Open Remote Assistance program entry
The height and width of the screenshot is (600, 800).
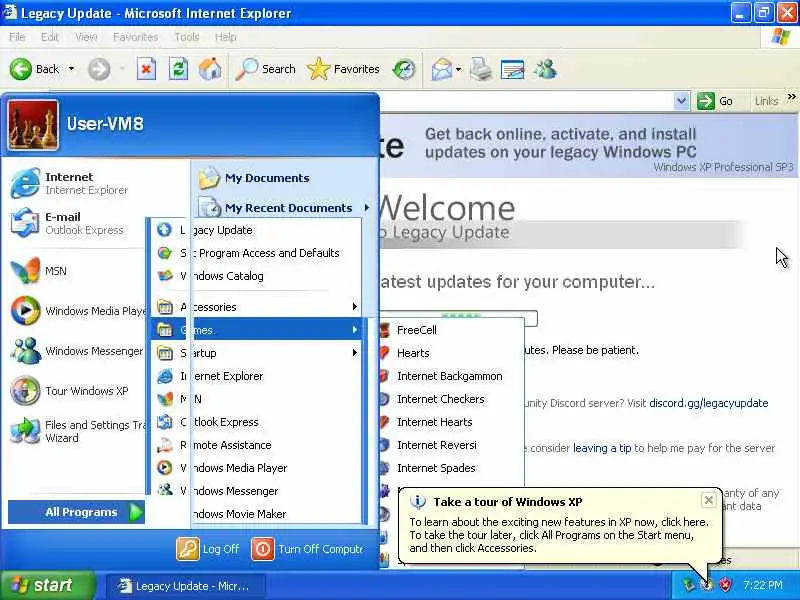(256, 445)
